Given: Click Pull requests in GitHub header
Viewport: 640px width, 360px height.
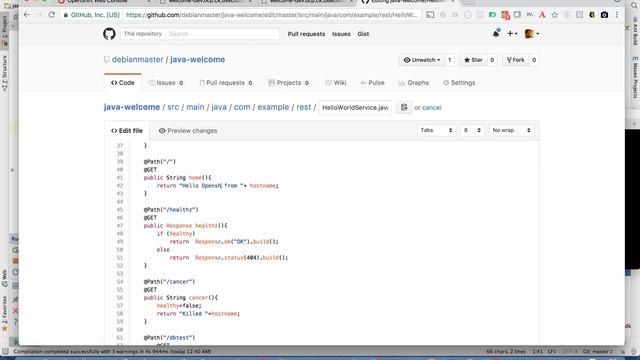Looking at the screenshot, I should [x=307, y=34].
